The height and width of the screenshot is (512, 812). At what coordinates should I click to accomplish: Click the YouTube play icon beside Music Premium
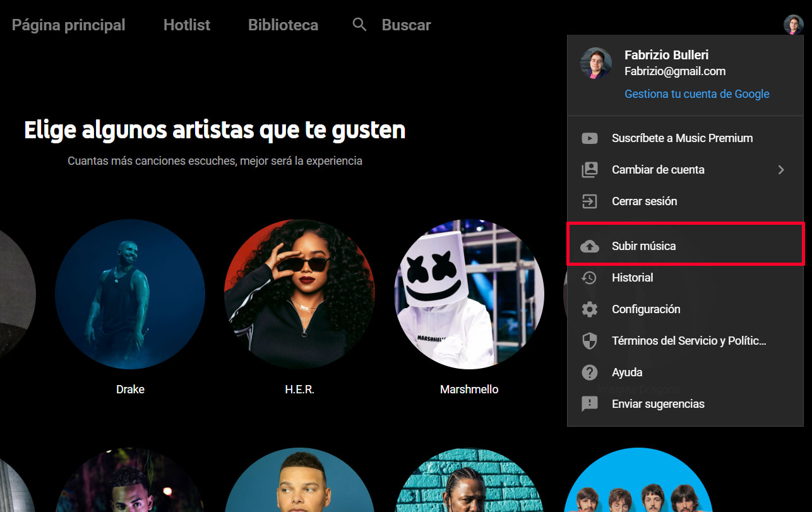[590, 138]
